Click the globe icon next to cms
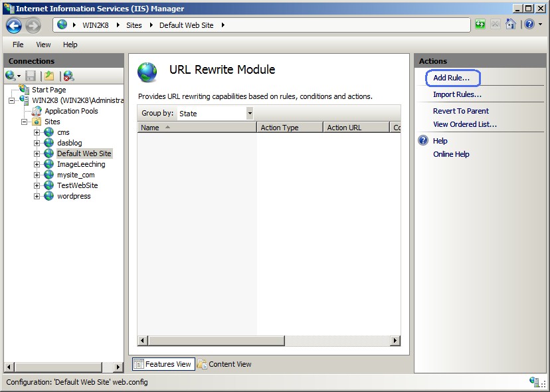The width and height of the screenshot is (550, 392). point(48,132)
